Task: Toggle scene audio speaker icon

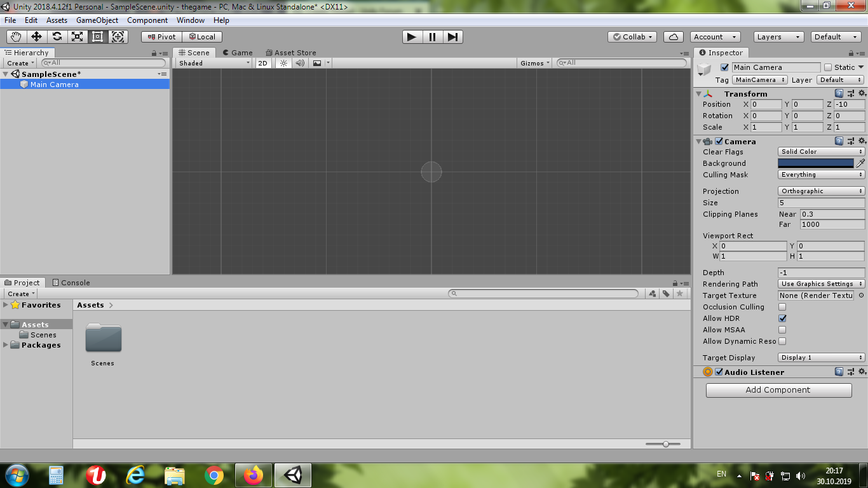Action: click(300, 63)
